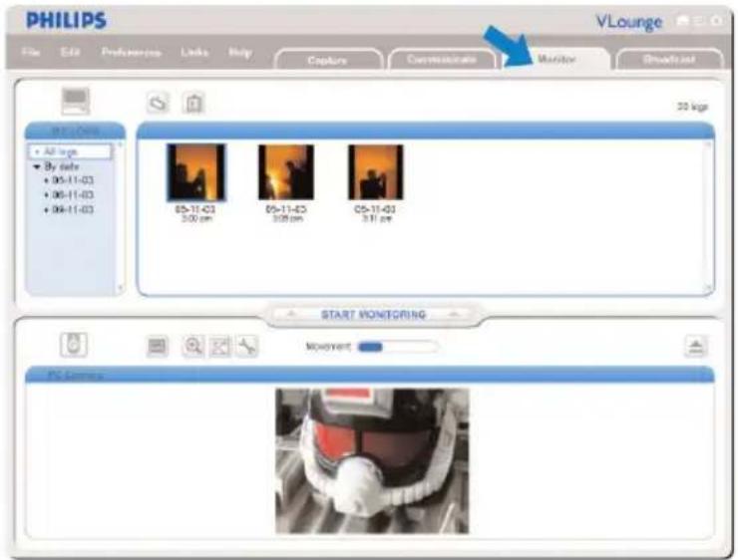Switch to the Capture tab
This screenshot has width=738, height=560.
click(x=328, y=60)
